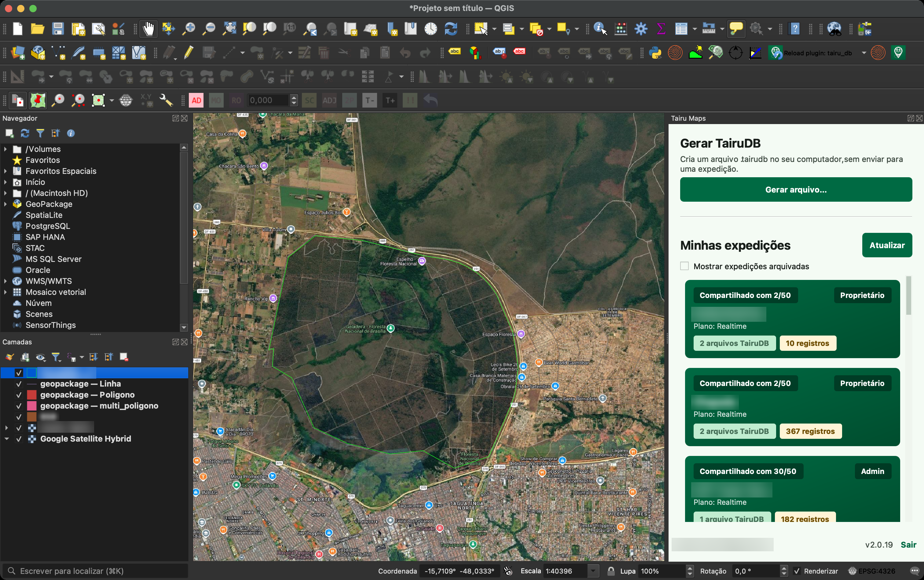The width and height of the screenshot is (924, 580).
Task: Toggle visibility of geopackage — multi_poligono layer
Action: (19, 406)
